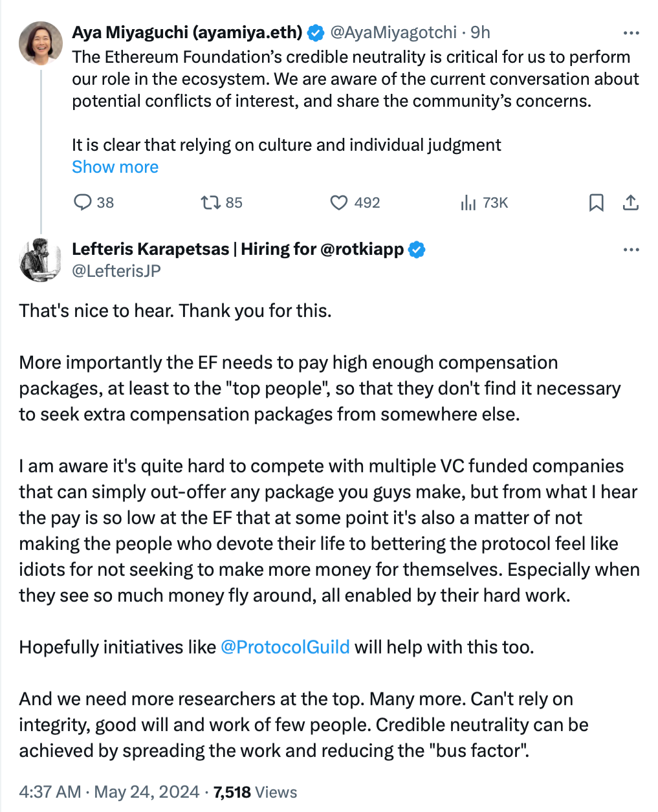Click verified badge next to Lefteris's name
The image size is (658, 812).
(x=417, y=250)
